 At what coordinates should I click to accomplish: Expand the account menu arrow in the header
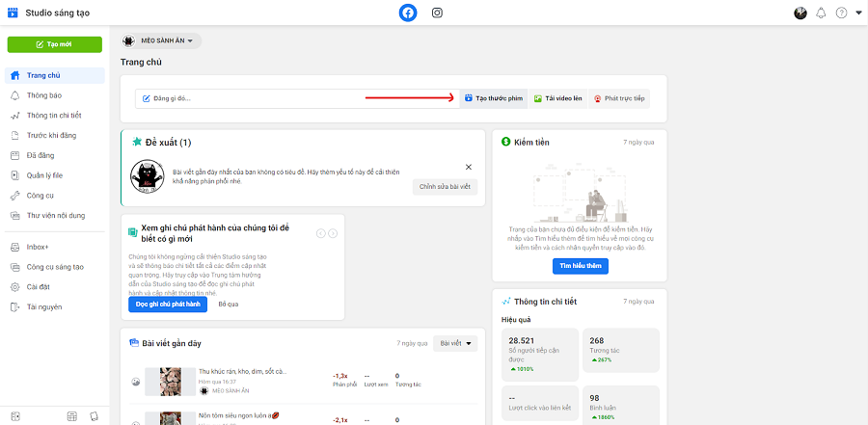click(x=858, y=13)
